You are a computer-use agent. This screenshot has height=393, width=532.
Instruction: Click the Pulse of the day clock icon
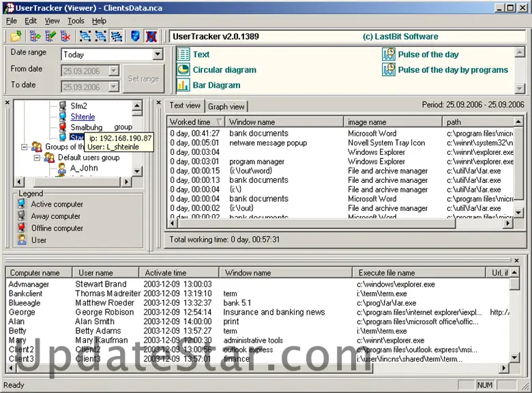tap(389, 55)
